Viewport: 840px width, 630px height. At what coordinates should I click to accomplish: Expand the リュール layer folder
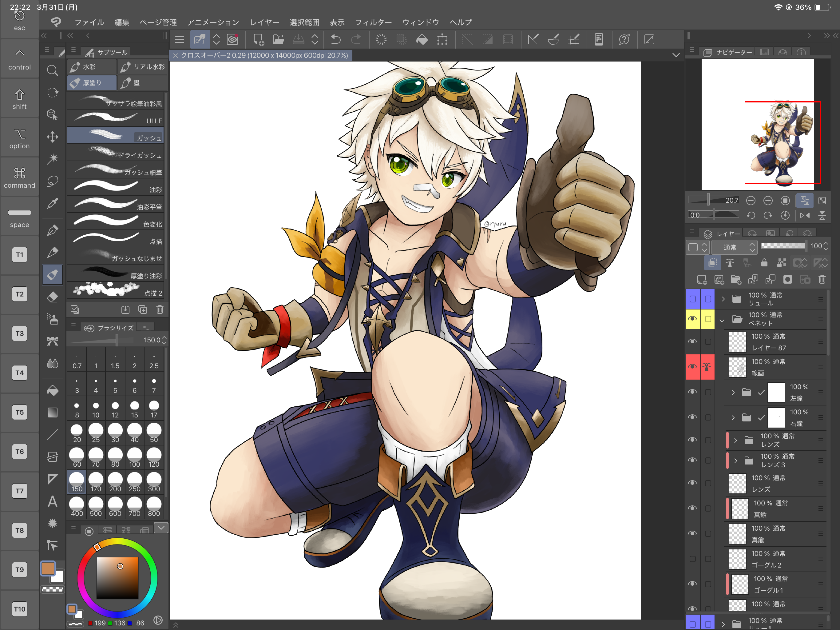tap(723, 299)
